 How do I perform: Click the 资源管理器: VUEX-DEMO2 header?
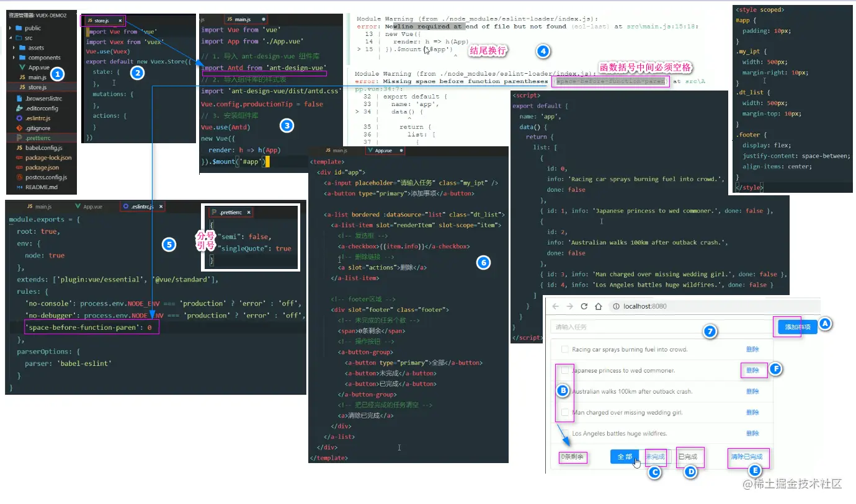[37, 14]
